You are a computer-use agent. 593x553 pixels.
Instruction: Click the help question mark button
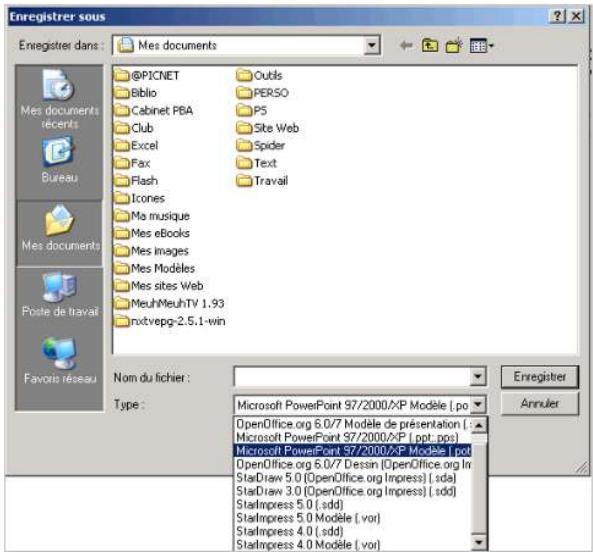557,16
